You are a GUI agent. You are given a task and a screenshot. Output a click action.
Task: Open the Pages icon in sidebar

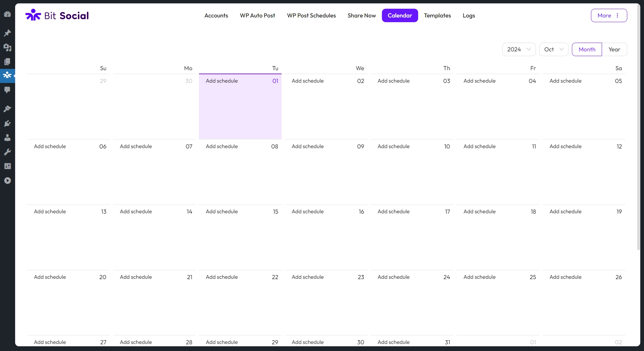(7, 61)
